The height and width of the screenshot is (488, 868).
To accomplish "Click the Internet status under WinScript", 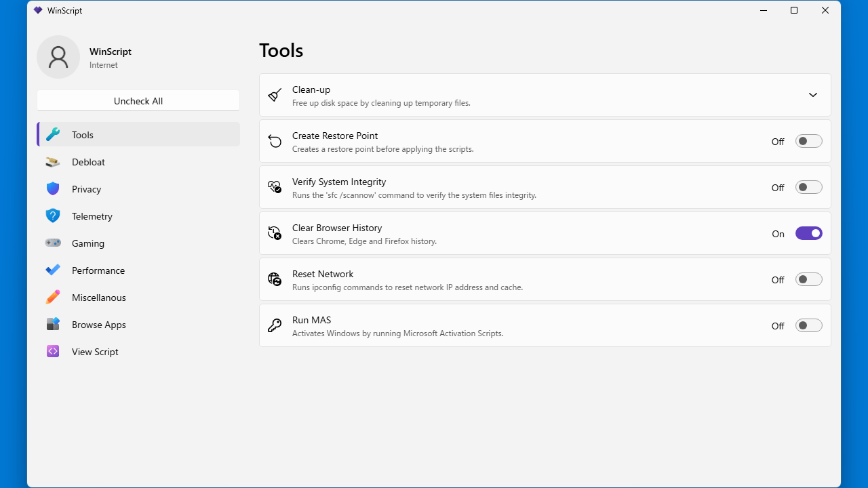I will point(104,65).
